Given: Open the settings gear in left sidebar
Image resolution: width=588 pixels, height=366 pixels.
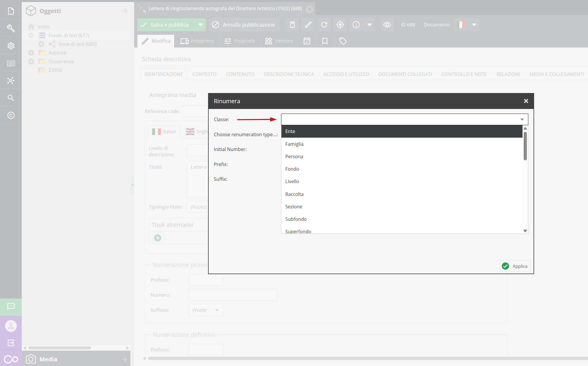Looking at the screenshot, I should tap(11, 46).
